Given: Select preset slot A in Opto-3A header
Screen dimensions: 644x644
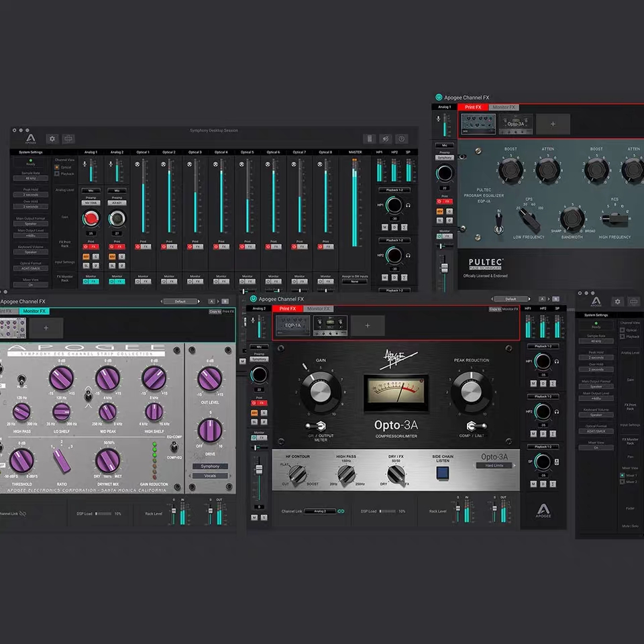Looking at the screenshot, I should coord(543,299).
